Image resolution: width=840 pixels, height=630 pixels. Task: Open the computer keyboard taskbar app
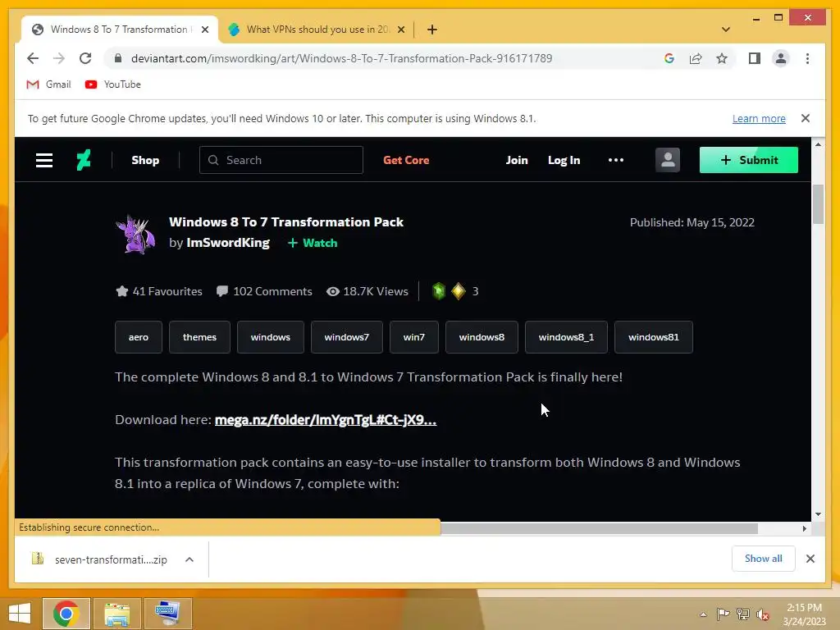[167, 614]
